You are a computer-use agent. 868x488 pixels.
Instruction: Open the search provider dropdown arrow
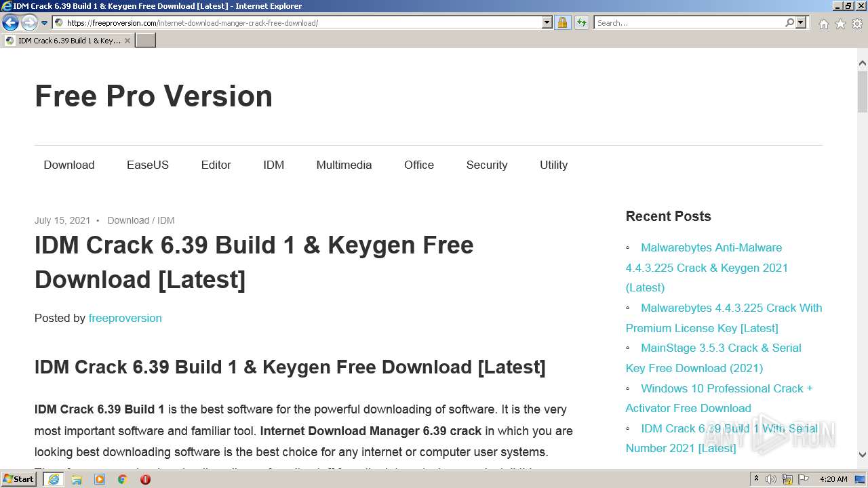[801, 23]
